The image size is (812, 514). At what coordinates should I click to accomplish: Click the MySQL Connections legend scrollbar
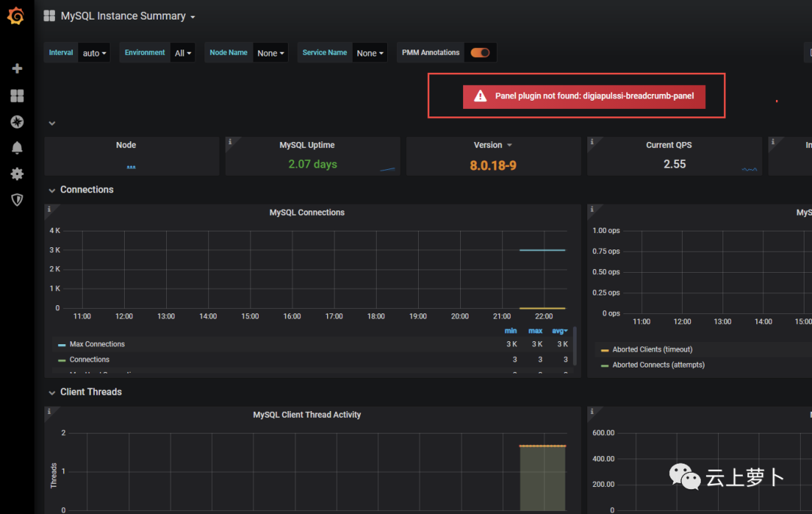[575, 346]
